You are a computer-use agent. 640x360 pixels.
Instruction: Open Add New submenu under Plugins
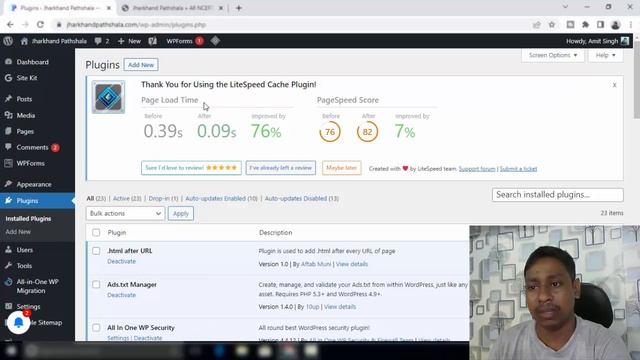coord(18,232)
